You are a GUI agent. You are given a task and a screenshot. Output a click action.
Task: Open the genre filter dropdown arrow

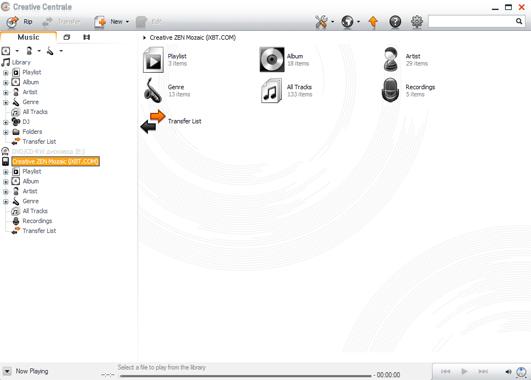[61, 51]
